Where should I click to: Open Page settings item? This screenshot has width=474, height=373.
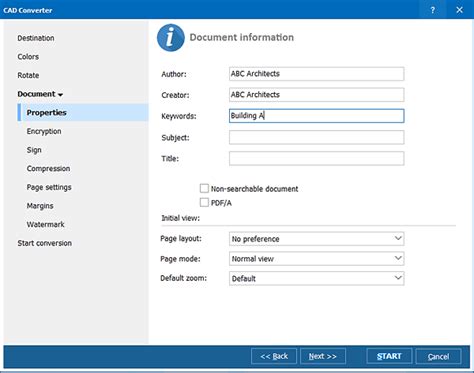(49, 187)
